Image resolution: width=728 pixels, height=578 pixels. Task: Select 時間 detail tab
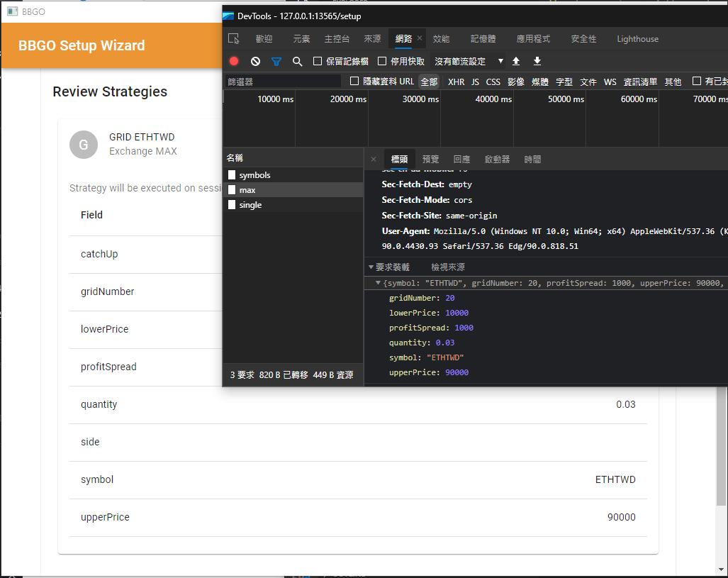(532, 160)
